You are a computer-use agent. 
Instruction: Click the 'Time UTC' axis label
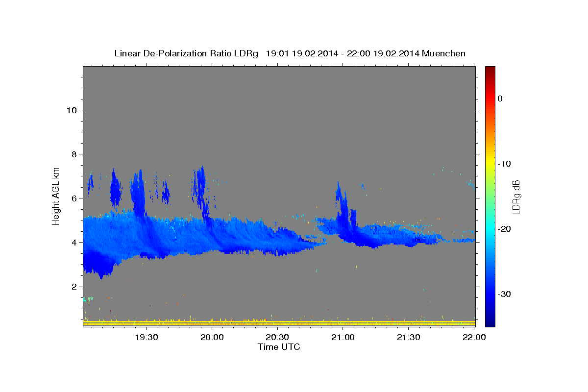tap(279, 347)
